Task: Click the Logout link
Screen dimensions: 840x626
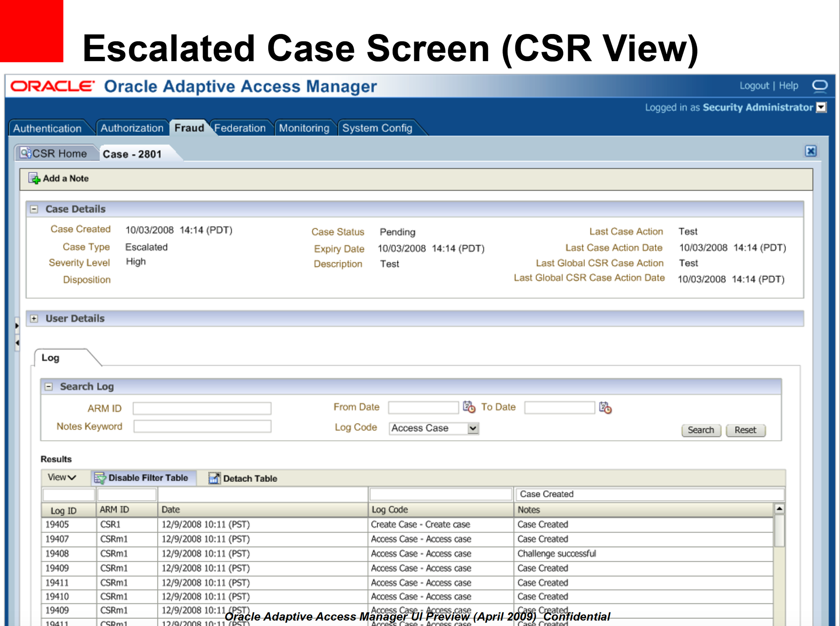Action: click(x=754, y=86)
